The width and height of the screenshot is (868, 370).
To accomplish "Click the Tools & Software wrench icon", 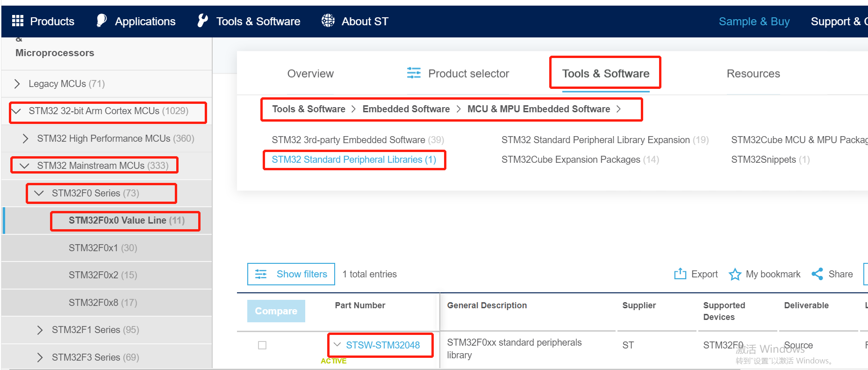I will 202,21.
